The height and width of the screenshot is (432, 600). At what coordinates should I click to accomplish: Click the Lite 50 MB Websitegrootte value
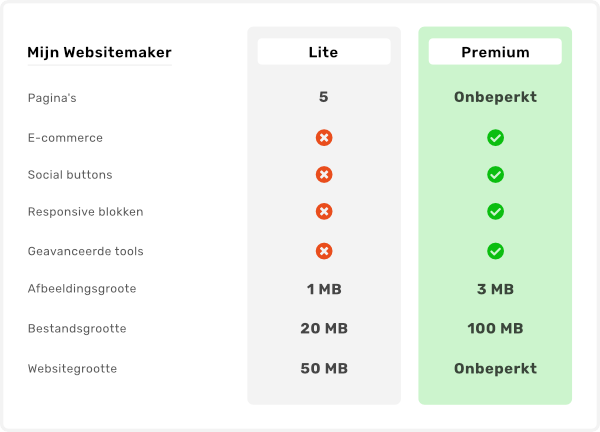(324, 369)
